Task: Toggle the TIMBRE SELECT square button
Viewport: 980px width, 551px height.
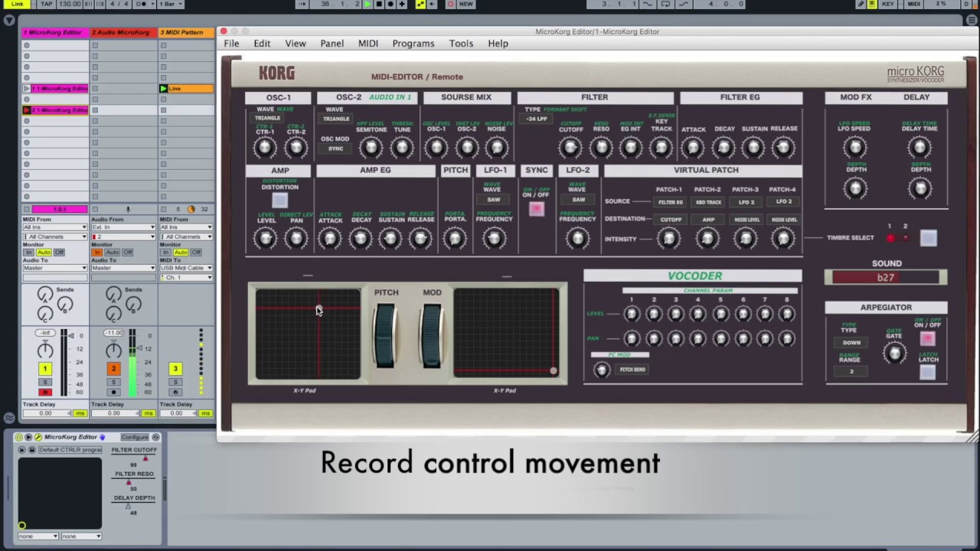Action: point(928,239)
